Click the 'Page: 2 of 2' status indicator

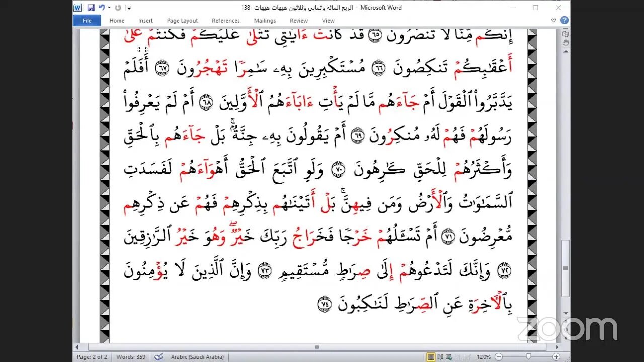tap(92, 357)
